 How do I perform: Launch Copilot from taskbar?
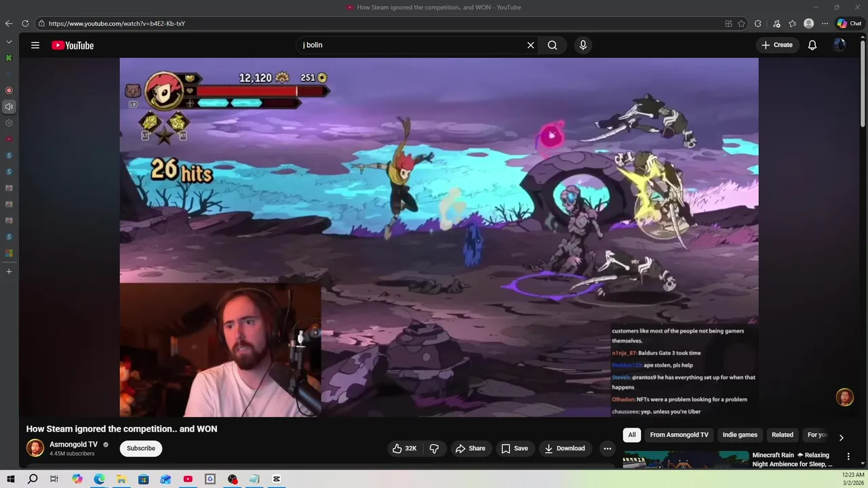click(x=77, y=479)
